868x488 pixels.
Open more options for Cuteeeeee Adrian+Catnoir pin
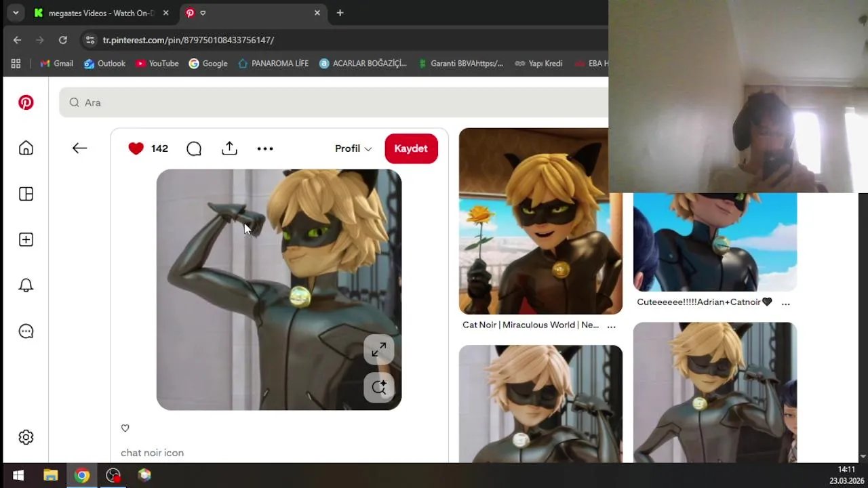(x=785, y=303)
